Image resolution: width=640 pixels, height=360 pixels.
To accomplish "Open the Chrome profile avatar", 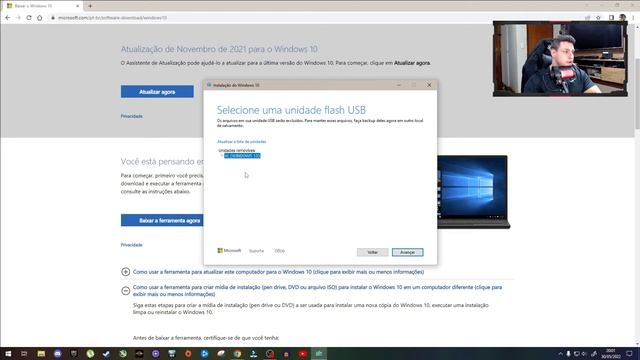I will pyautogui.click(x=622, y=18).
